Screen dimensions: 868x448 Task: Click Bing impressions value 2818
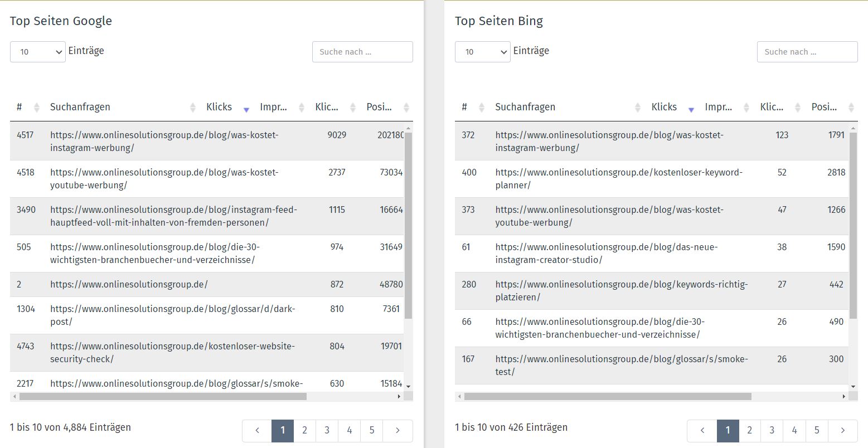[x=836, y=172]
